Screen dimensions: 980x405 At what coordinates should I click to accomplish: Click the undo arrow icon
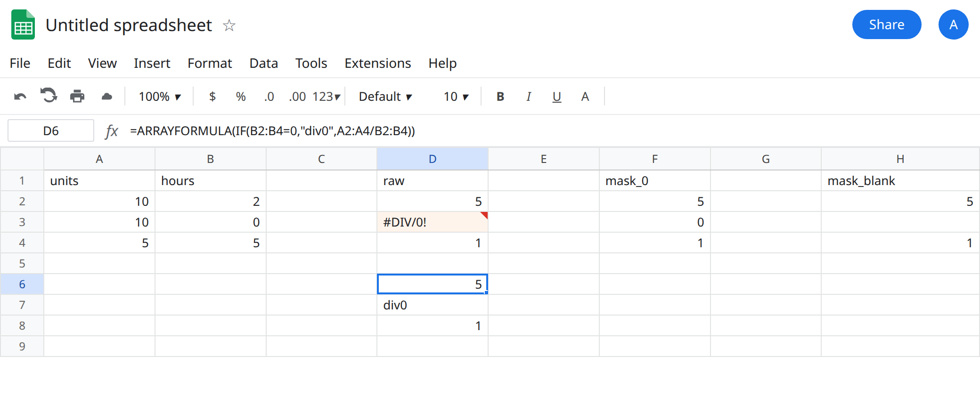(20, 97)
